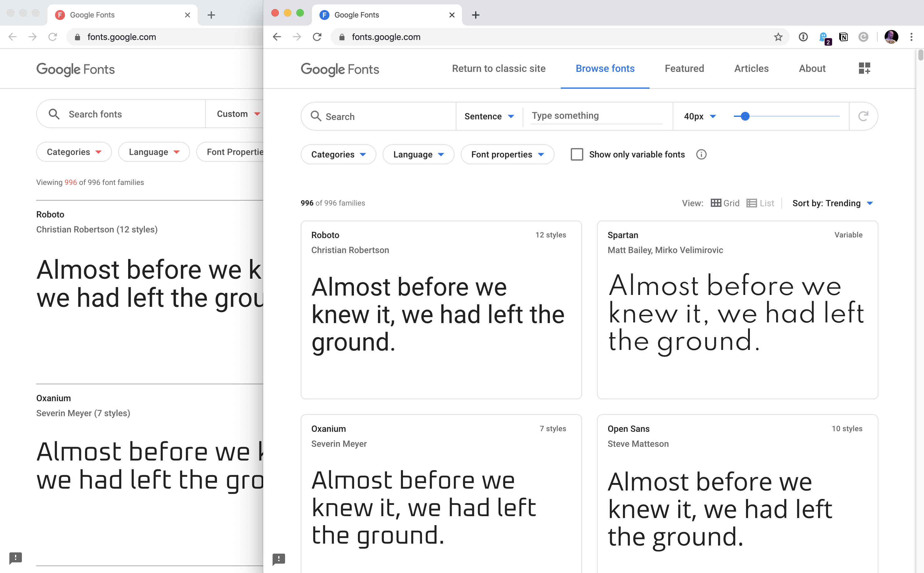Screen dimensions: 924x573
Task: Adjust the font size slider handle
Action: point(745,116)
